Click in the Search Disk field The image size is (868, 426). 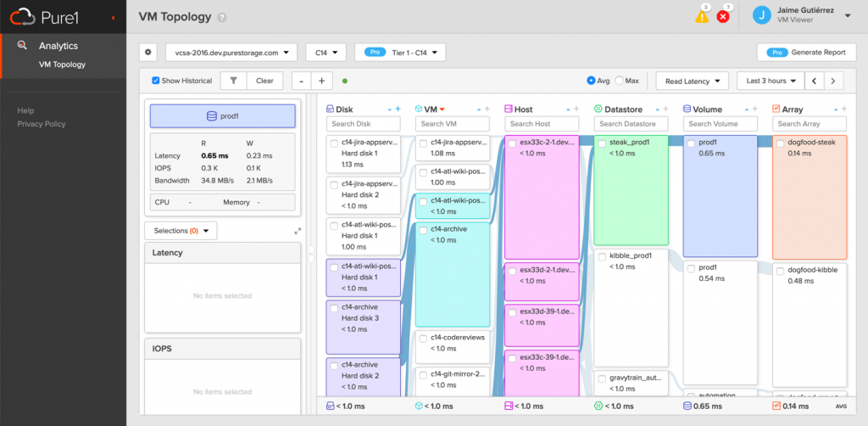(363, 124)
